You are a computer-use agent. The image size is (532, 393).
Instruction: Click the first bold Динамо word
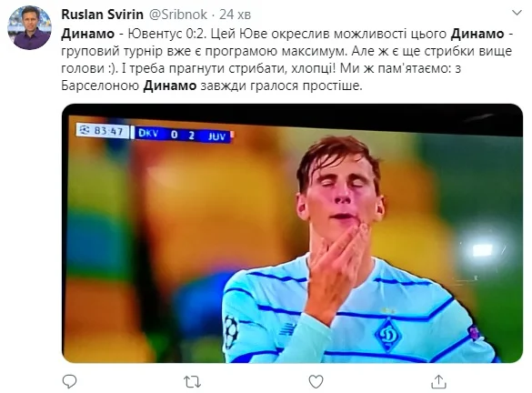[88, 34]
